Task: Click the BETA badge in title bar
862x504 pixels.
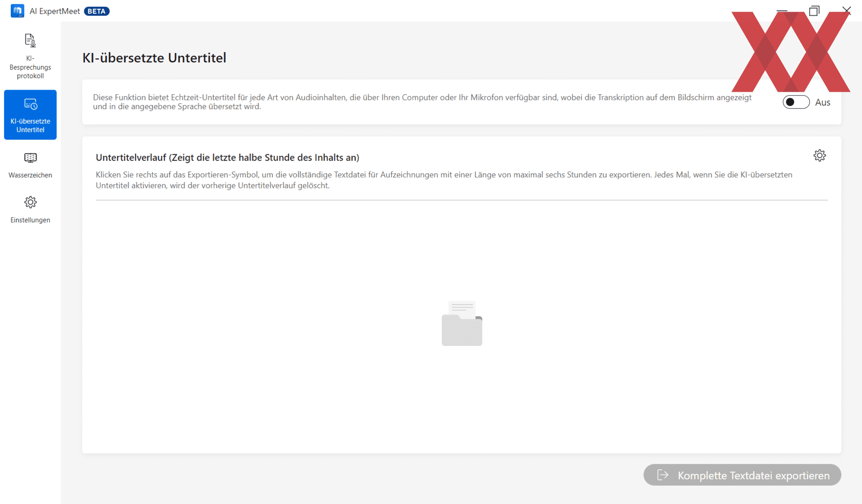Action: (97, 11)
